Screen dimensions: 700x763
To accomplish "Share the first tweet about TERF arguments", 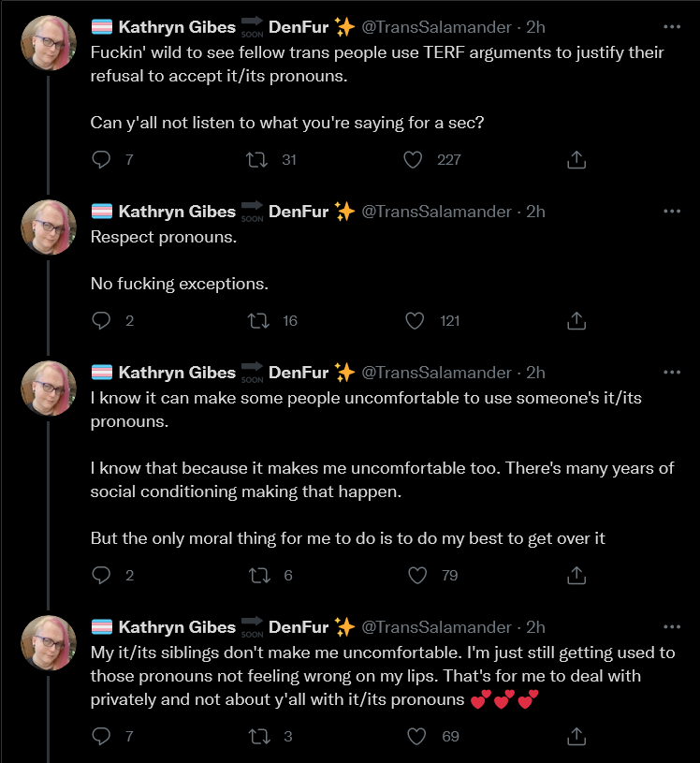I will [x=576, y=159].
